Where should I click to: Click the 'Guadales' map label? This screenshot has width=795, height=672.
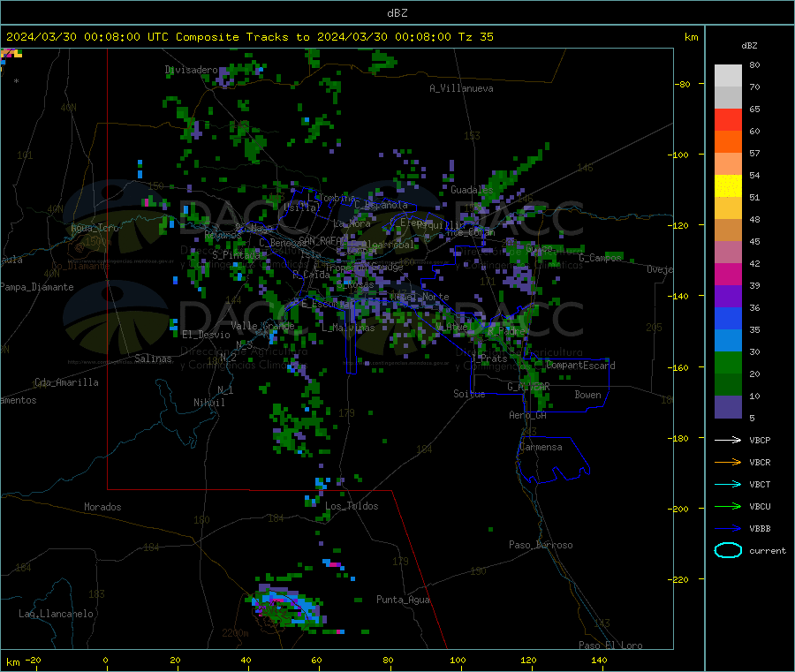(x=472, y=190)
